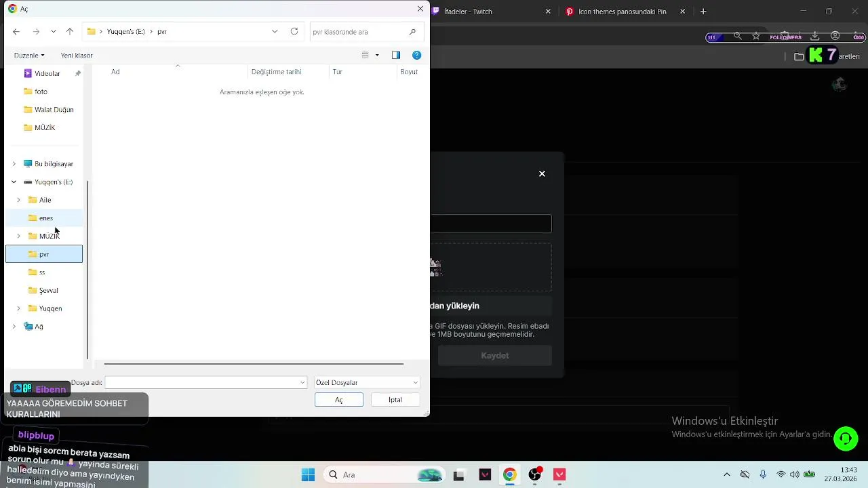Click the taskbar Ara search box
This screenshot has height=488, width=868.
click(384, 474)
